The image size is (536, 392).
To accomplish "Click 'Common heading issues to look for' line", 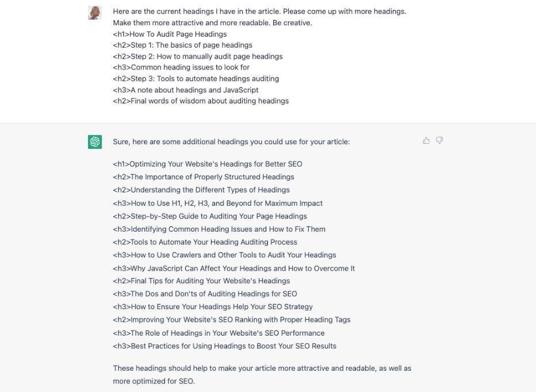I will coord(181,67).
